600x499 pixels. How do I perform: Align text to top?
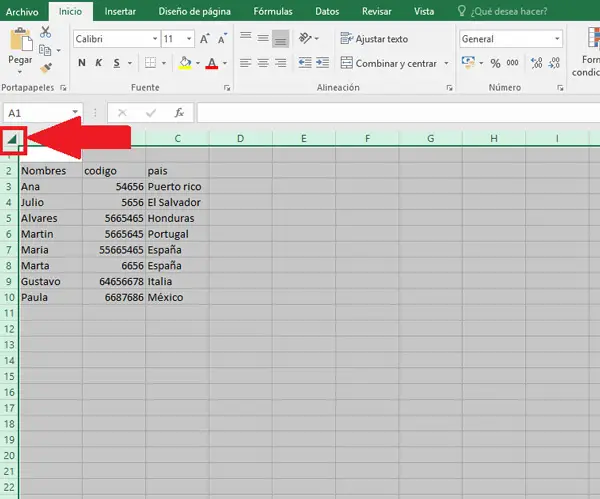[246, 37]
